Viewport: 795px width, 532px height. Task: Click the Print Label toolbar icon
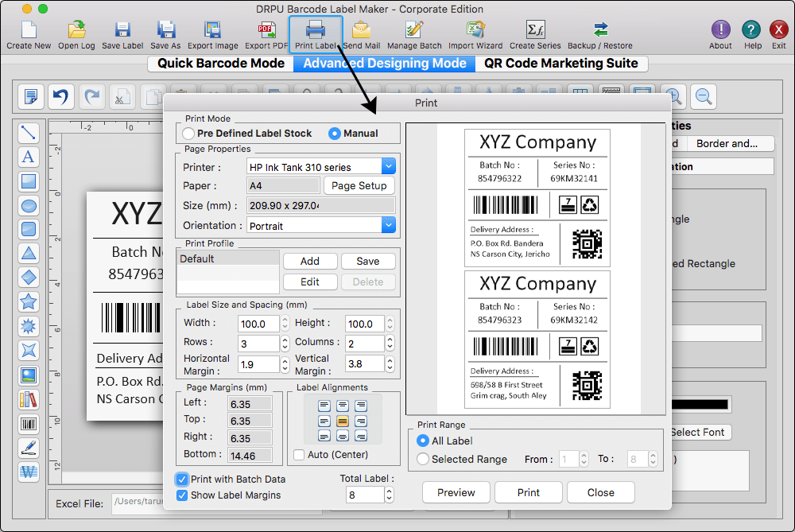coord(316,34)
